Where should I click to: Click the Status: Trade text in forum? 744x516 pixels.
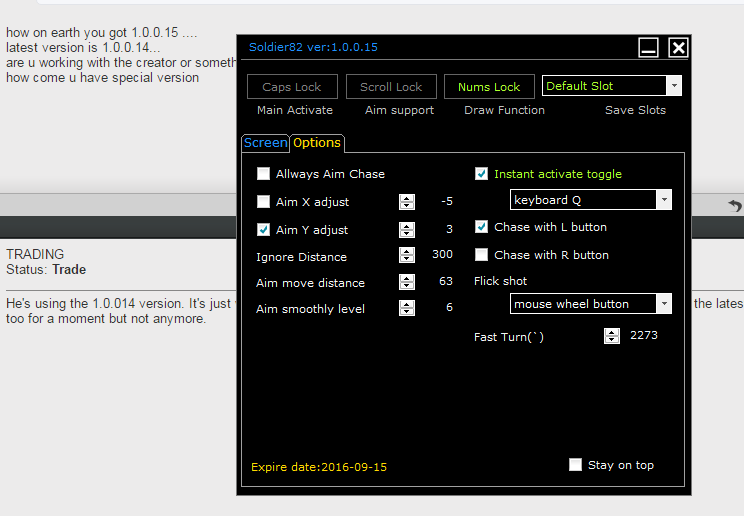point(46,270)
